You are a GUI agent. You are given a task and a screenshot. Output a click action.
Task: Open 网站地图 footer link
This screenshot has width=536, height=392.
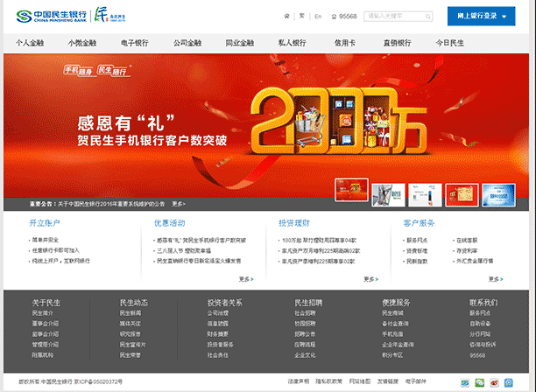coord(360,381)
